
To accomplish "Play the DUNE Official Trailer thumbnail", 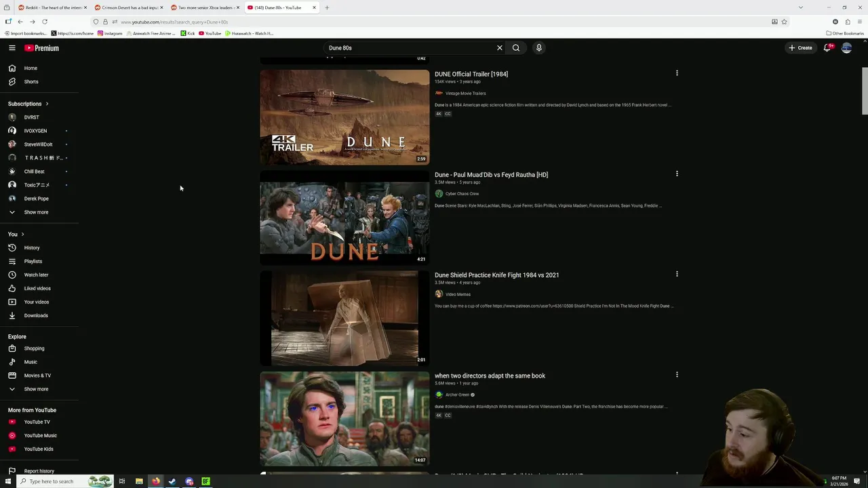I will [x=344, y=117].
